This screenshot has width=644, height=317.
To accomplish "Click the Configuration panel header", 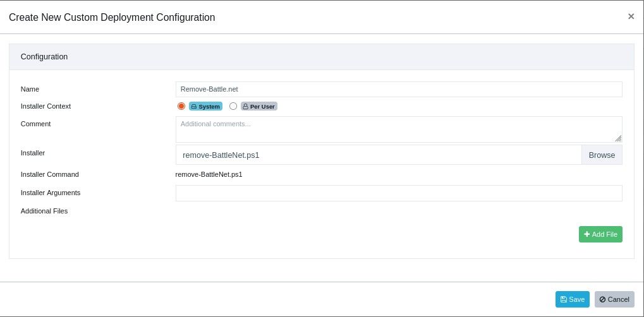I will [x=321, y=56].
